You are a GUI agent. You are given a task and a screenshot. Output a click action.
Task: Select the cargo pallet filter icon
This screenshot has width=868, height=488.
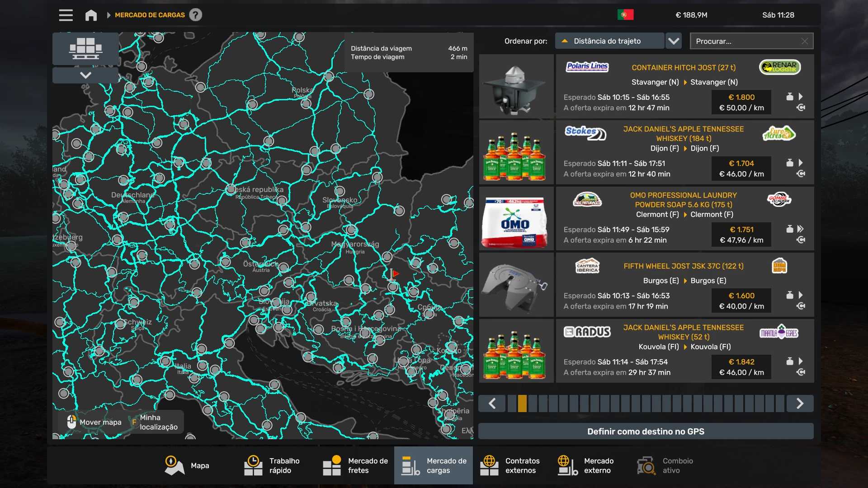[85, 48]
